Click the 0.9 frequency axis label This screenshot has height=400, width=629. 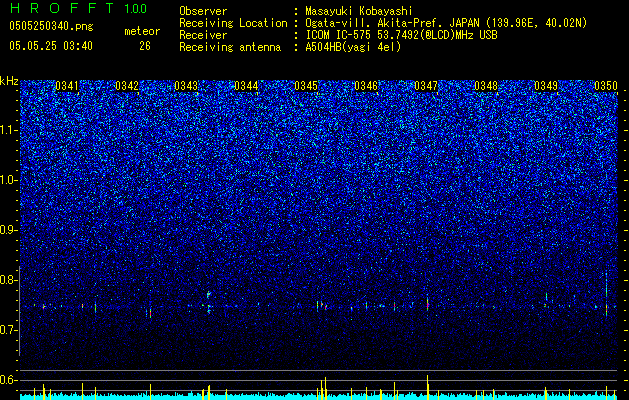(x=9, y=230)
